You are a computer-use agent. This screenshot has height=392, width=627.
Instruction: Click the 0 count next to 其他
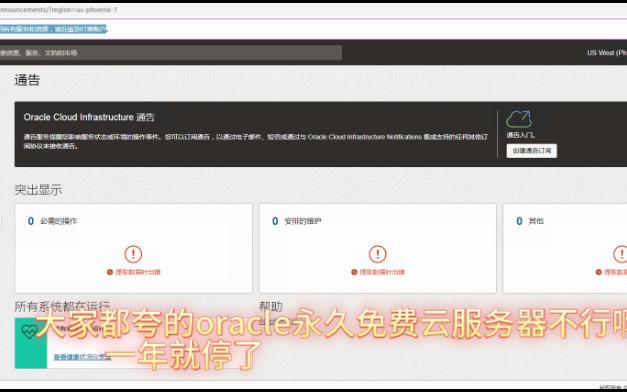pyautogui.click(x=519, y=221)
